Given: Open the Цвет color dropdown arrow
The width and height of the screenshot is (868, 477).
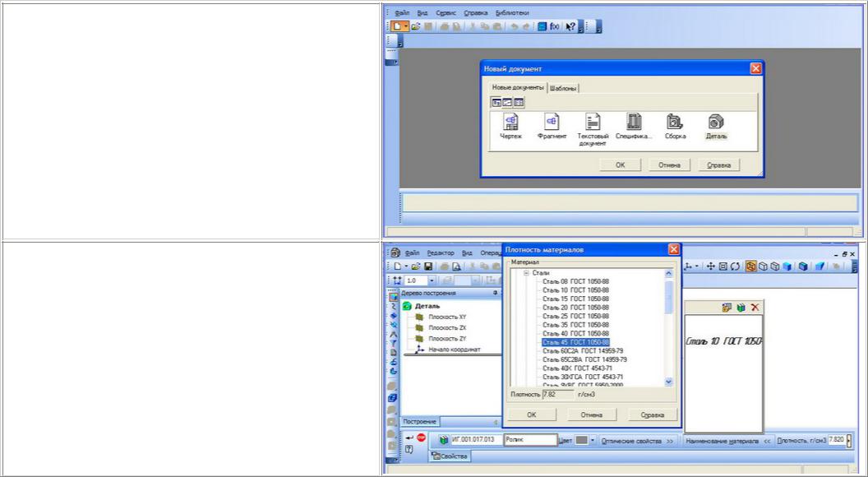Looking at the screenshot, I should tap(592, 440).
